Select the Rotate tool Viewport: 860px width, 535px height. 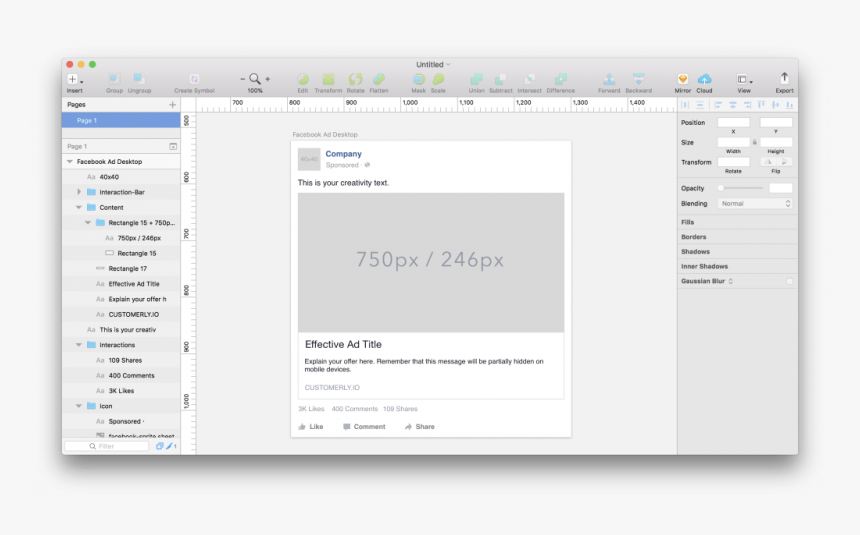coord(355,79)
